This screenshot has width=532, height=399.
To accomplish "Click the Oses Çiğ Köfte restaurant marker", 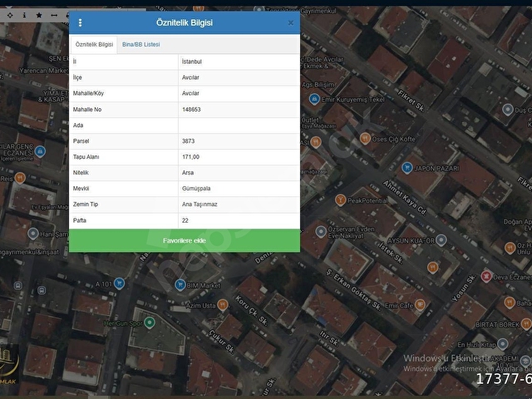I will [x=365, y=139].
